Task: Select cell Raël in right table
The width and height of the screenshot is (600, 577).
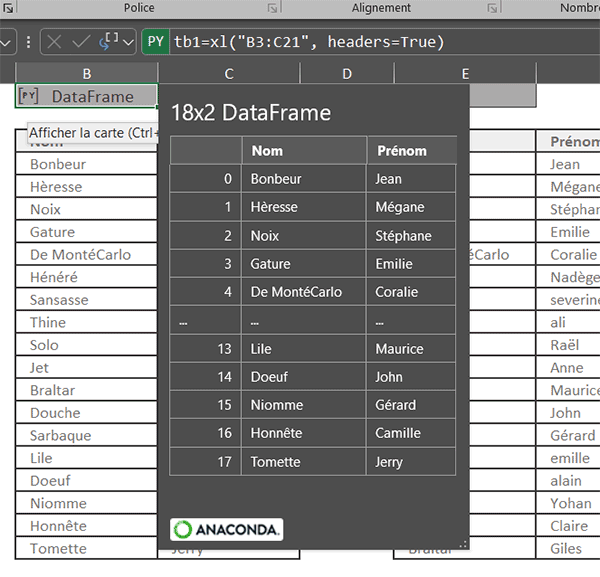Action: point(568,345)
